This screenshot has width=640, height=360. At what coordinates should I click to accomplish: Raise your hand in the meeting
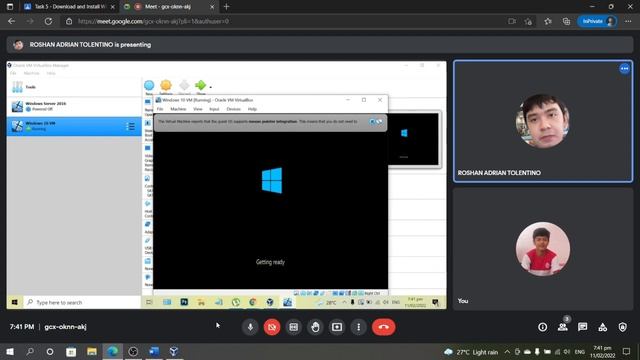(315, 327)
